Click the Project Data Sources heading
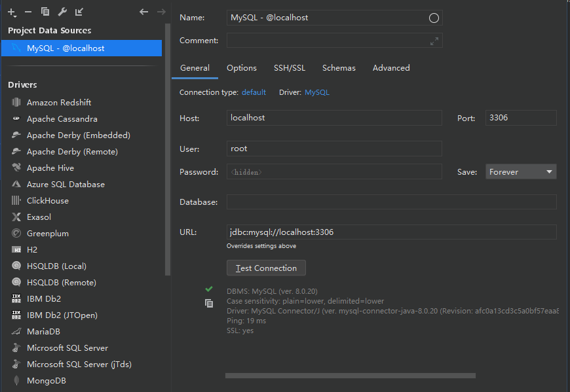 pos(49,31)
